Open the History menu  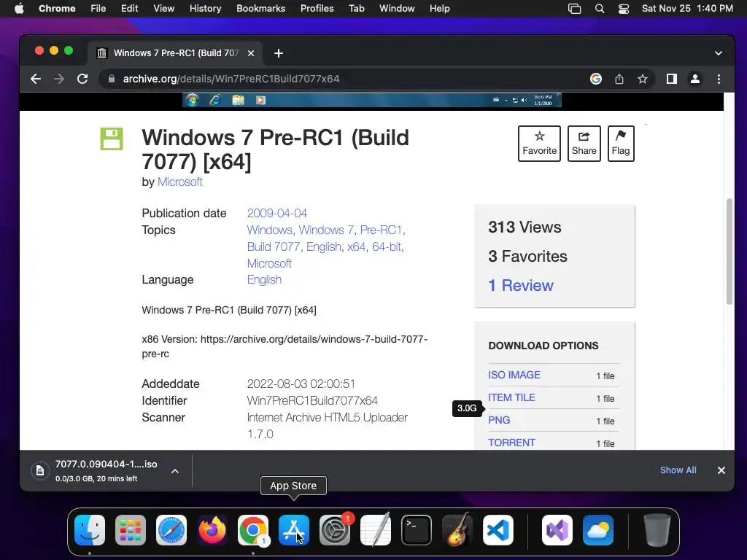(205, 9)
